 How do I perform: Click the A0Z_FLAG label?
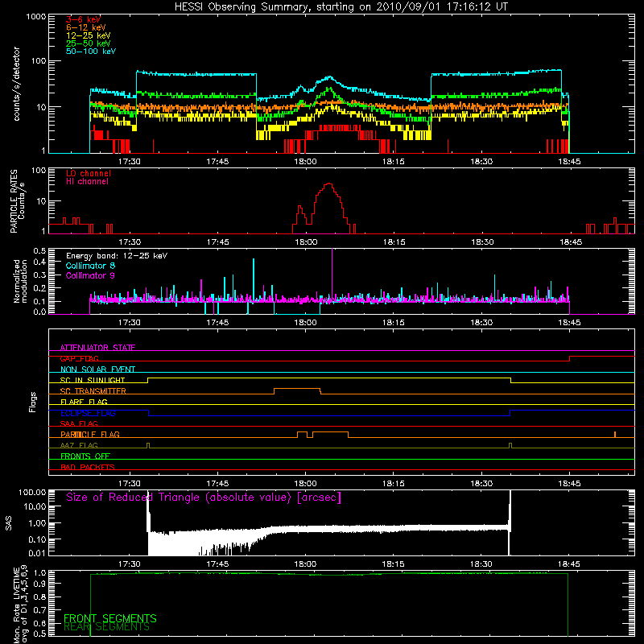[x=79, y=445]
